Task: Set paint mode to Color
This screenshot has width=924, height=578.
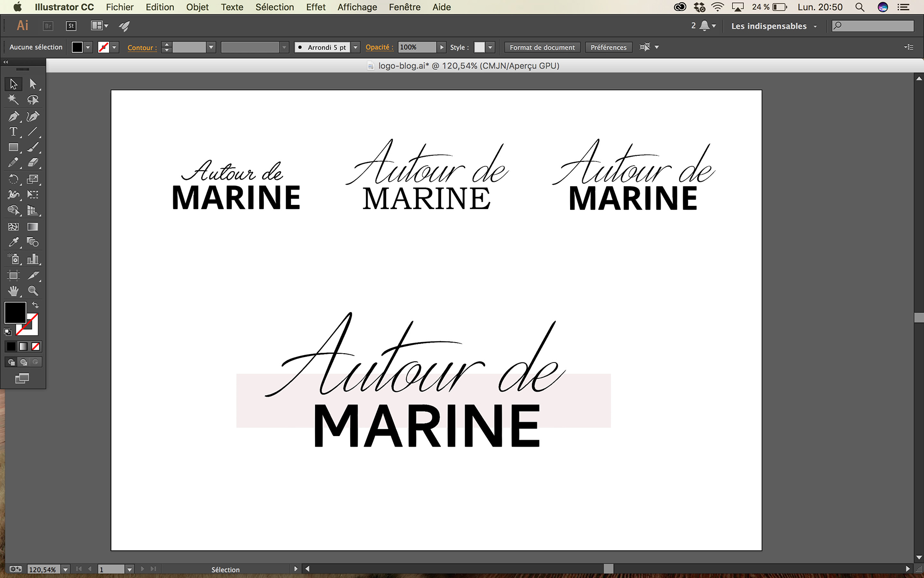Action: 11,346
